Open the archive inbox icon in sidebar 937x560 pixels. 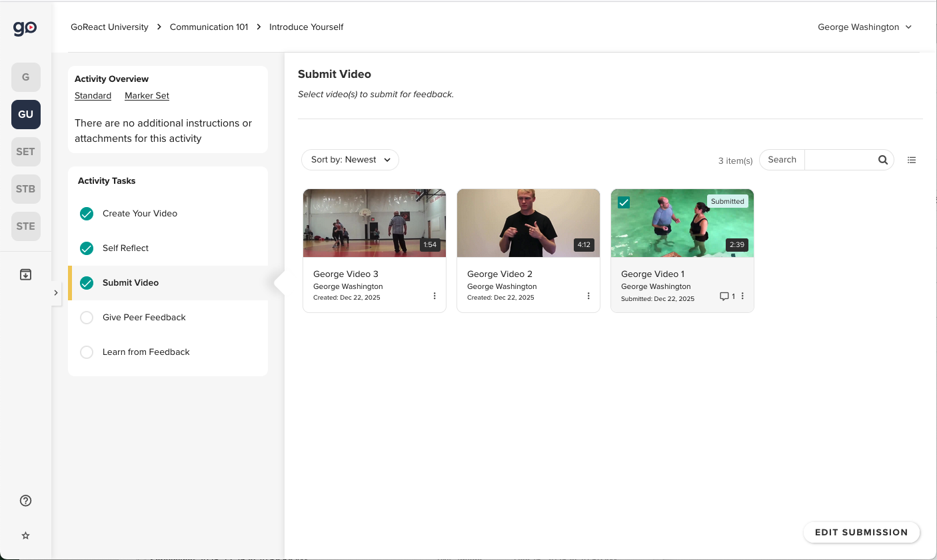(25, 274)
